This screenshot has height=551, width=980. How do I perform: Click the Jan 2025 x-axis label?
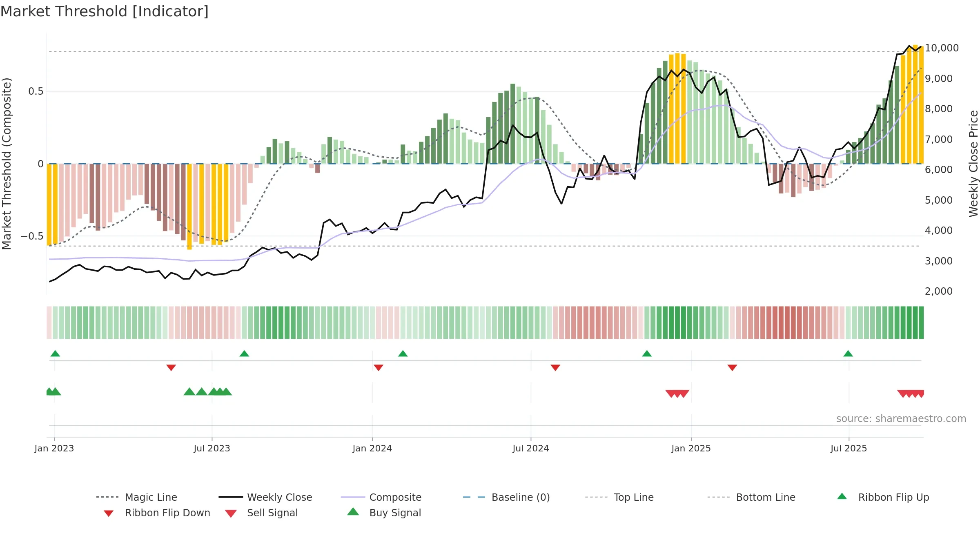pos(691,448)
